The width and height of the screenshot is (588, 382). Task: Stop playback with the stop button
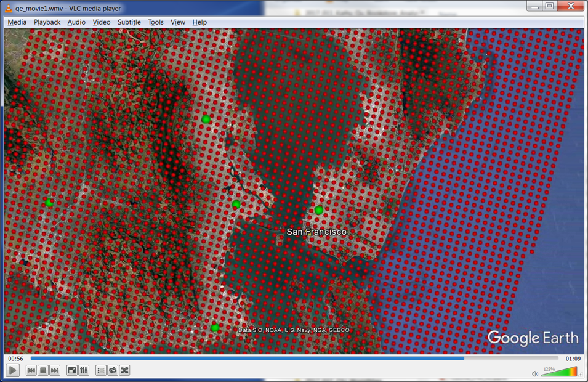42,370
